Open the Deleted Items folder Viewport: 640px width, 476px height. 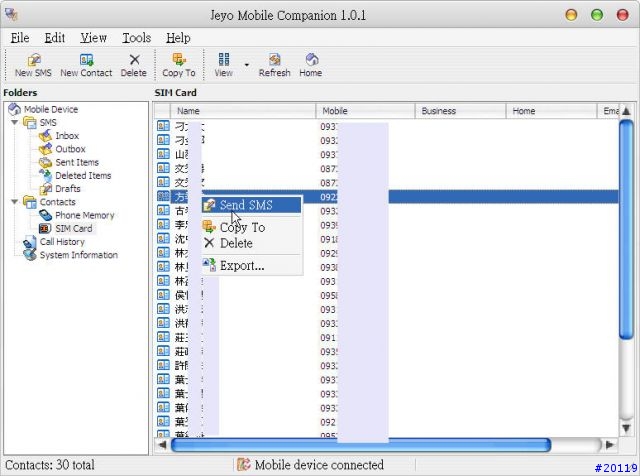(83, 176)
